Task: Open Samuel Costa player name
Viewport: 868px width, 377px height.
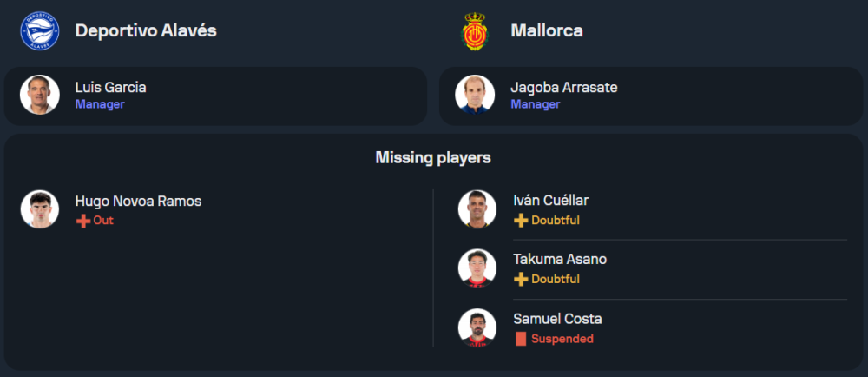Action: [557, 319]
